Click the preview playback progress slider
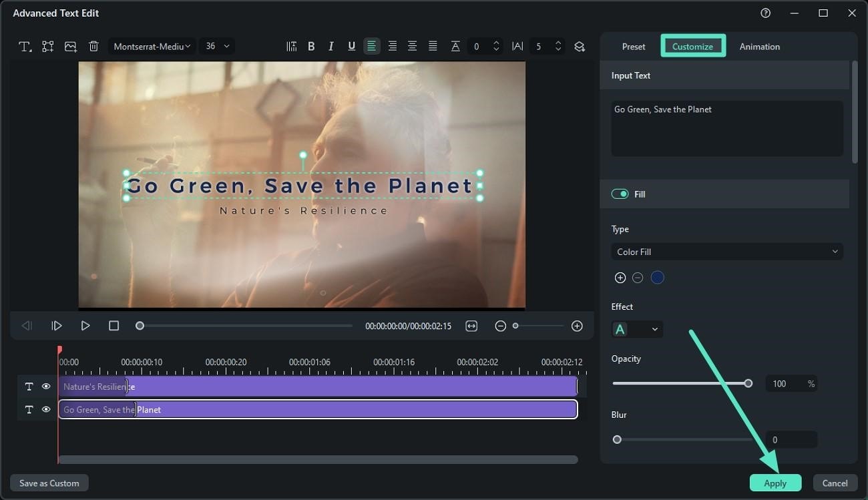The width and height of the screenshot is (868, 500). (244, 326)
